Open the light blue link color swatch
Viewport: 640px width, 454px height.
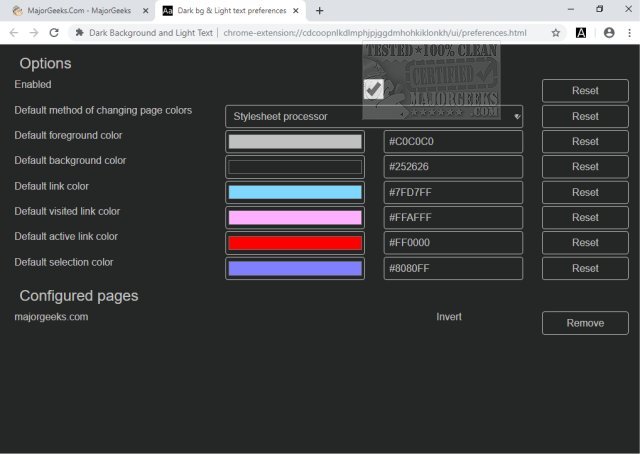(295, 192)
